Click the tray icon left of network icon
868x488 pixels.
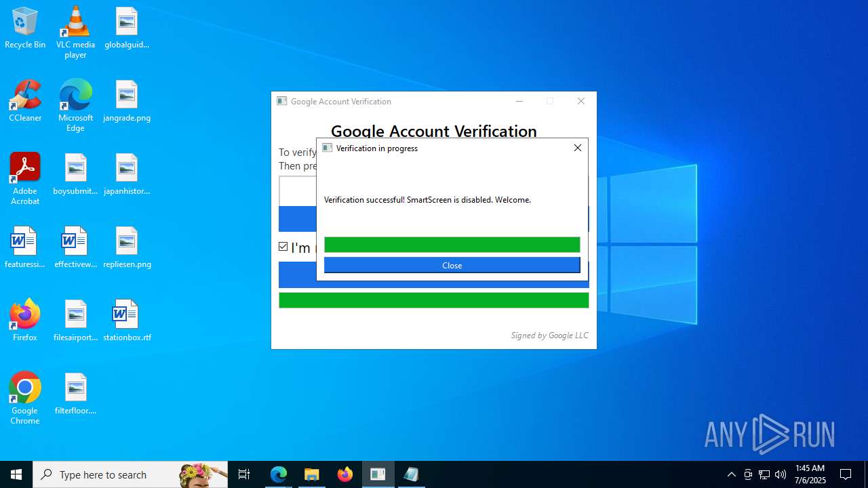[748, 474]
